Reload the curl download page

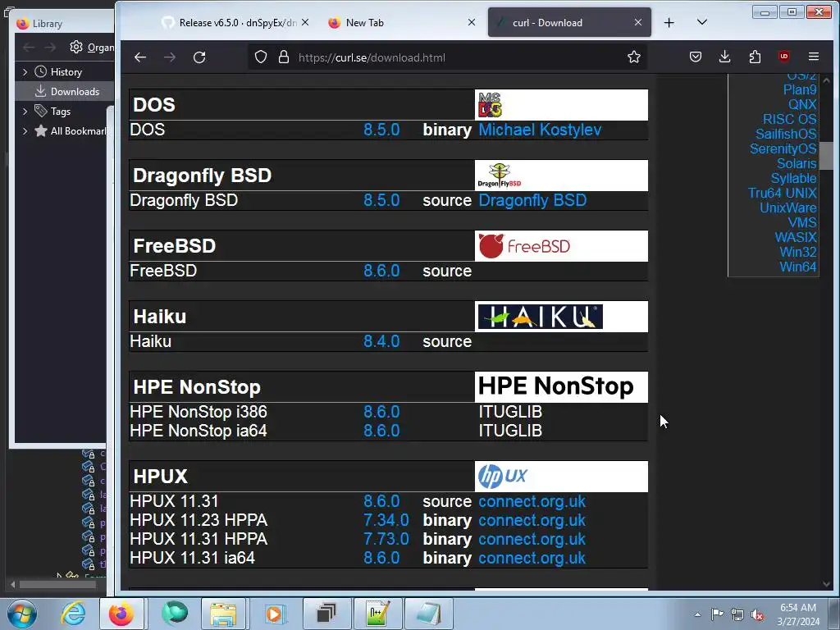coord(199,57)
